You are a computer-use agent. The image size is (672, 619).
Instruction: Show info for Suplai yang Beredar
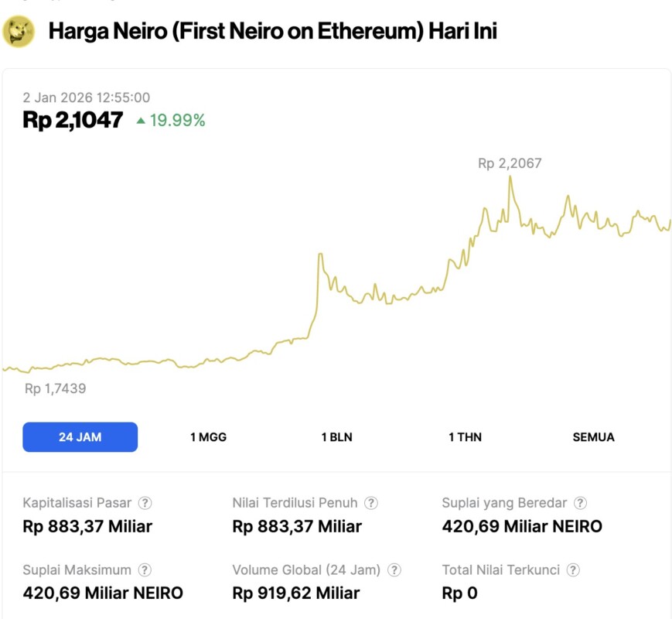click(580, 503)
